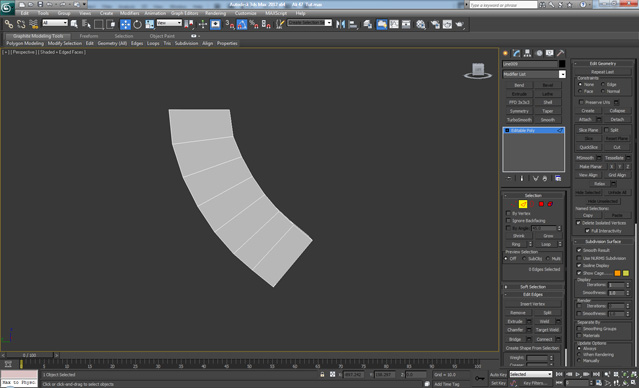The width and height of the screenshot is (639, 388).
Task: Click the Bridge button in Edit Edges
Action: pyautogui.click(x=515, y=340)
